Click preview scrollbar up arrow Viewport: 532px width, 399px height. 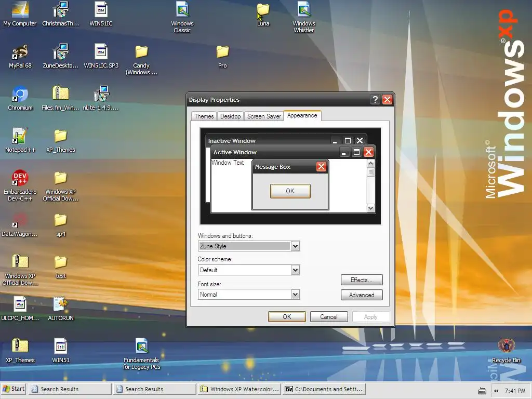[x=370, y=164]
